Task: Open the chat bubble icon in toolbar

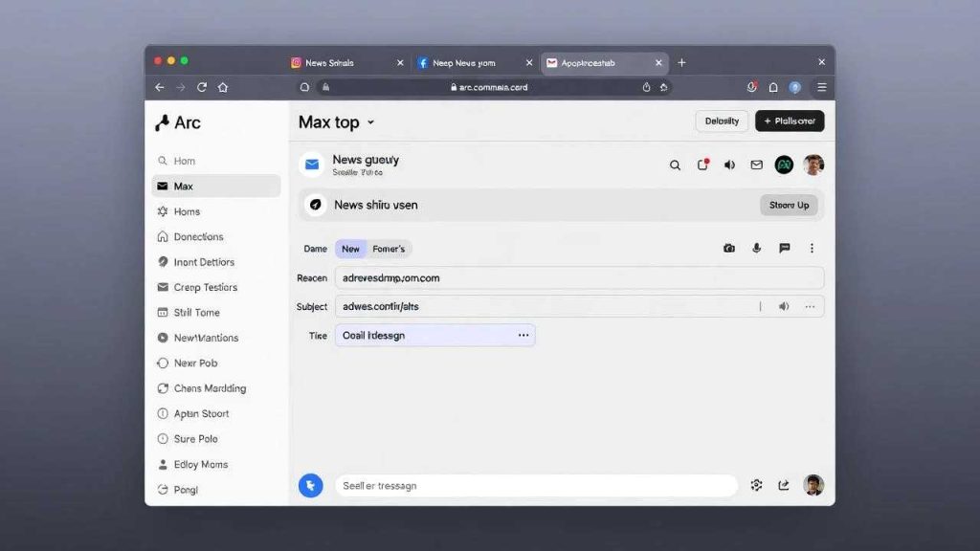Action: coord(784,249)
